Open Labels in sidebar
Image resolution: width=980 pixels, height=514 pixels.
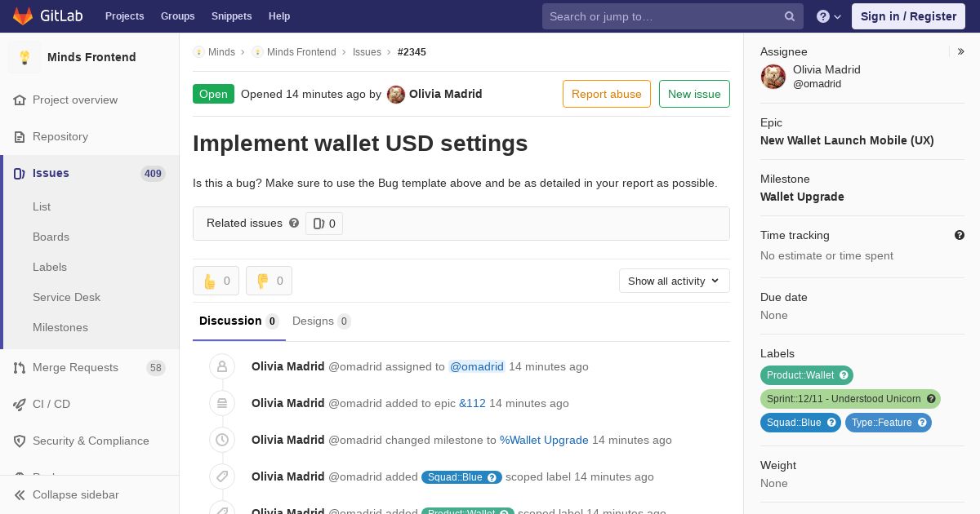coord(50,267)
